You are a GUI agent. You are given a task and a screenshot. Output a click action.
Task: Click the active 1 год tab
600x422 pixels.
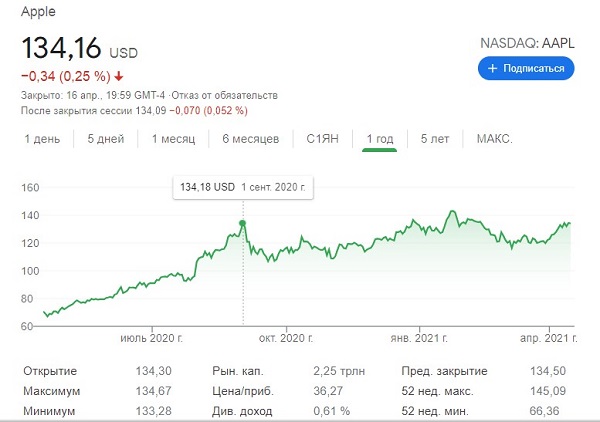(x=380, y=138)
